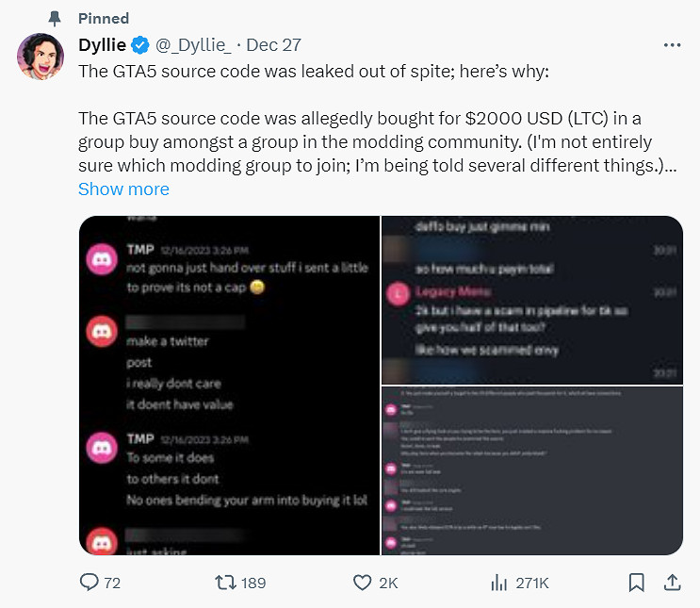Click the blue verified badge
This screenshot has width=700, height=608.
(140, 44)
